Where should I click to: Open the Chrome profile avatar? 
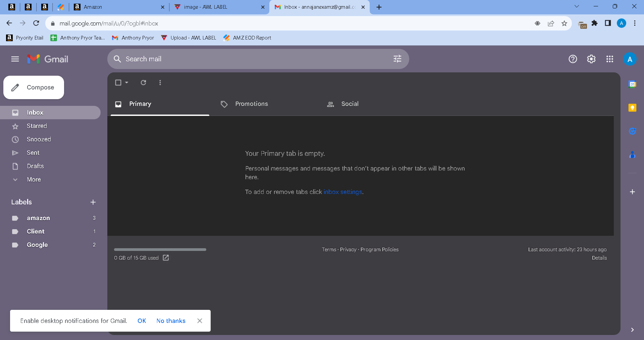(x=622, y=23)
